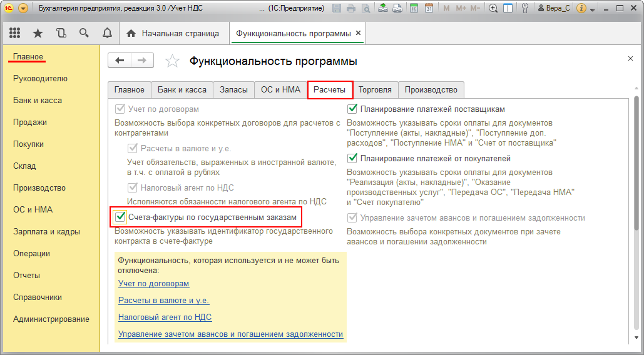Click the search magnifier icon
Screen dimensions: 644x355
point(84,33)
